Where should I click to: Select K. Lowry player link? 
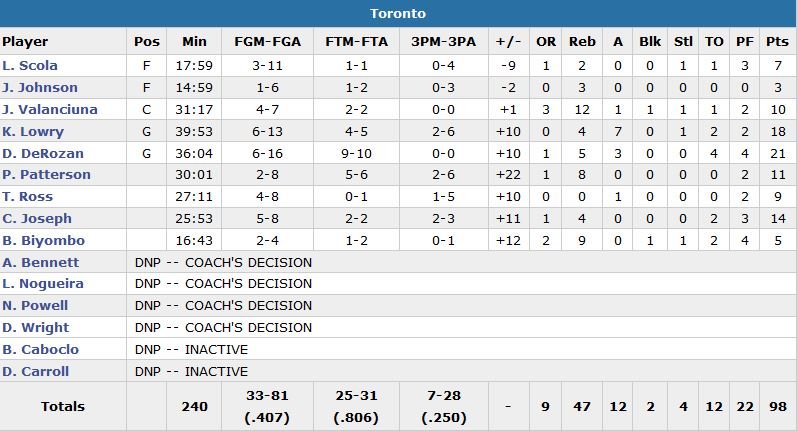pyautogui.click(x=33, y=131)
